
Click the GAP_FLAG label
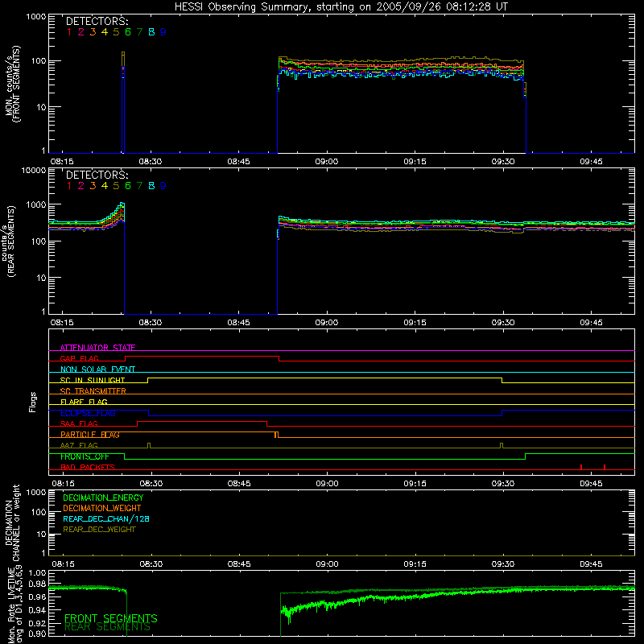[79, 358]
